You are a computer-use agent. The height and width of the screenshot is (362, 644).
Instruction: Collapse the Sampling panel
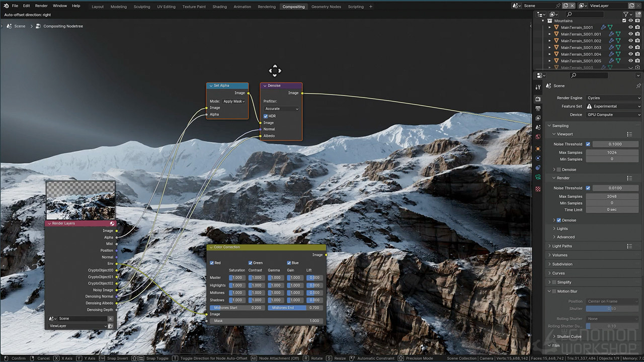(x=549, y=126)
